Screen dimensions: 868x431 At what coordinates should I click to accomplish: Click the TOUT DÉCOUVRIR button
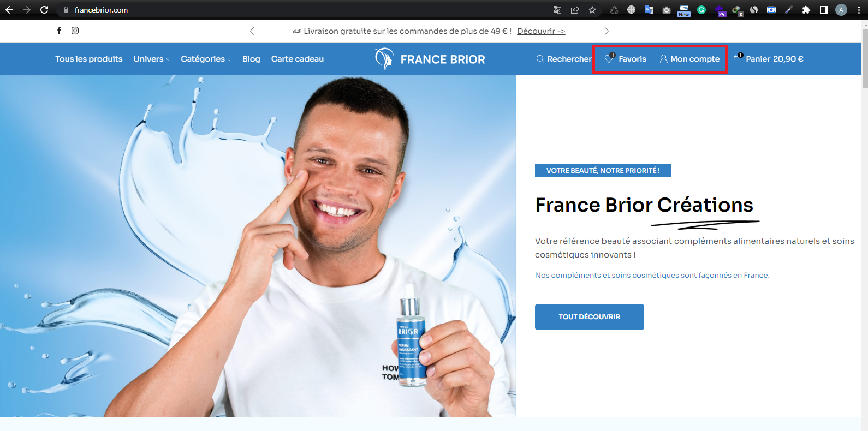[x=590, y=317]
